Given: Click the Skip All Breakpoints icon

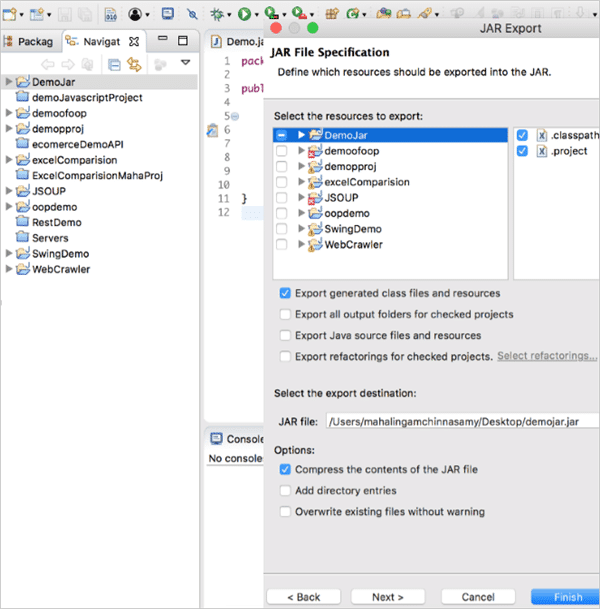Looking at the screenshot, I should click(192, 14).
